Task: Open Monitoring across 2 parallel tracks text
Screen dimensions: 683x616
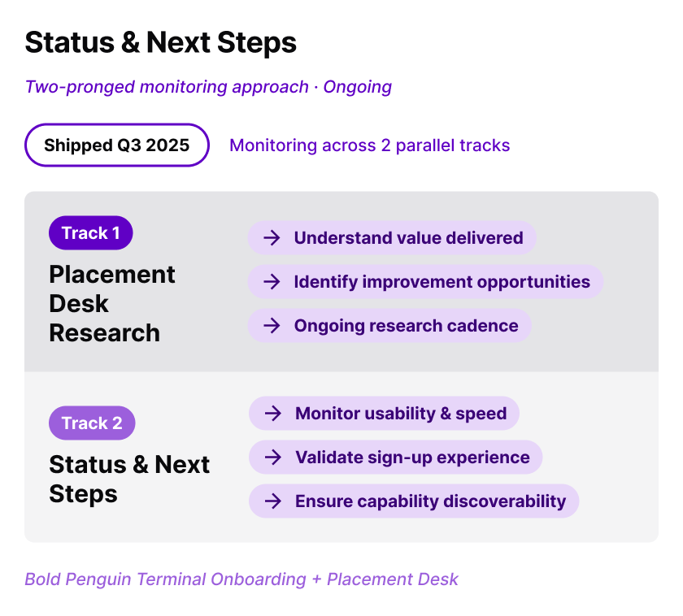Action: (x=369, y=145)
